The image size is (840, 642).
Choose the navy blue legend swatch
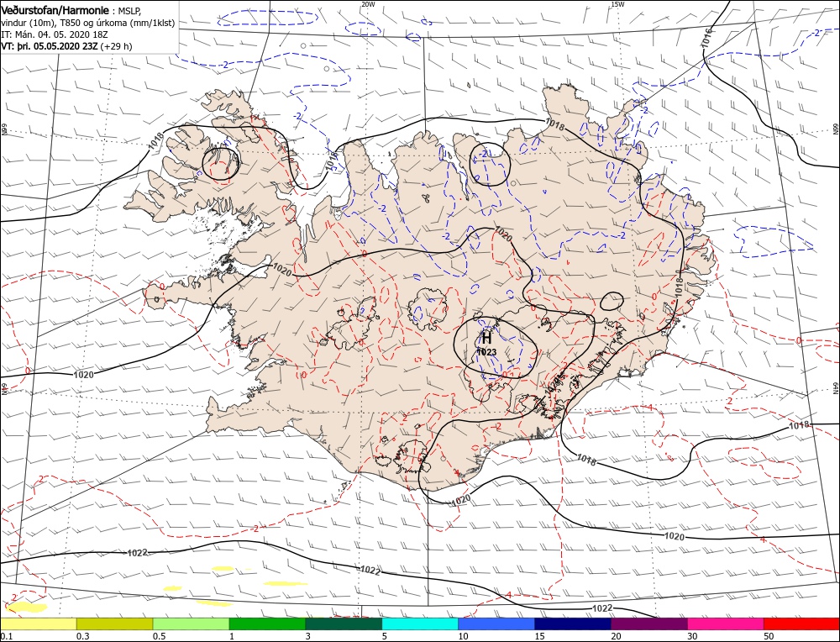click(573, 624)
